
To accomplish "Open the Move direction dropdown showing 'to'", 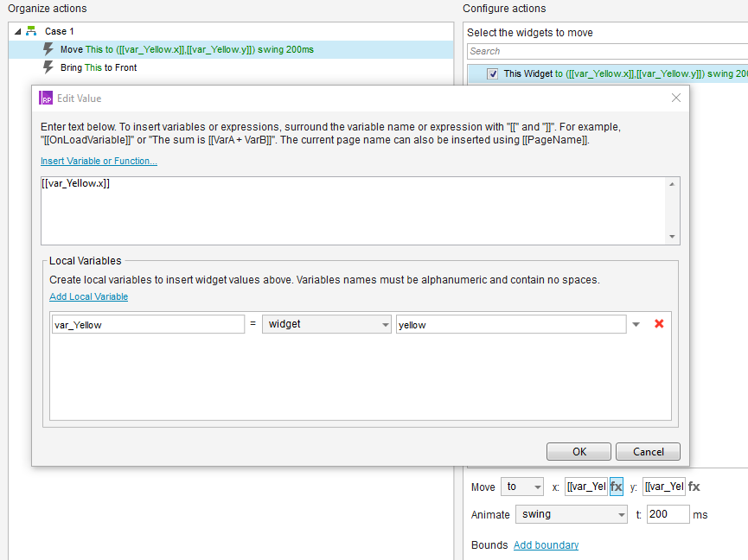I will pyautogui.click(x=535, y=486).
